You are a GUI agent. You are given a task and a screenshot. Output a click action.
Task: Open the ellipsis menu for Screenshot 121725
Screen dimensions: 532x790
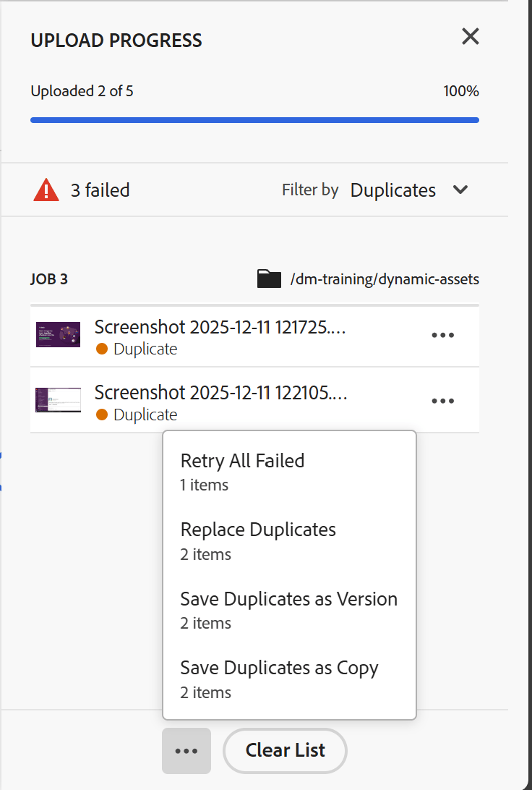click(x=442, y=335)
